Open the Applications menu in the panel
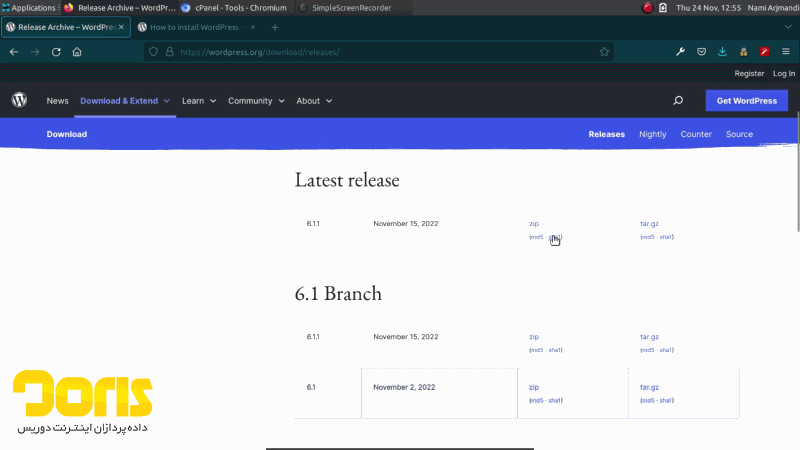 29,8
